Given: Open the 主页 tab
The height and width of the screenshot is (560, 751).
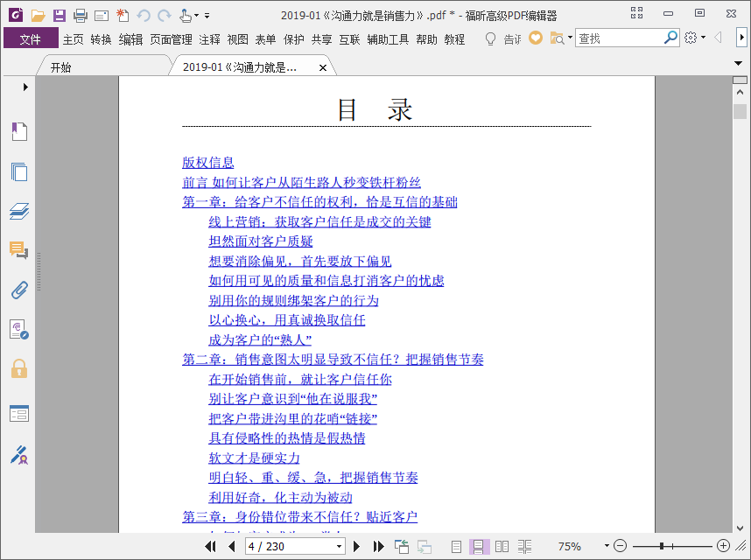Looking at the screenshot, I should [73, 39].
